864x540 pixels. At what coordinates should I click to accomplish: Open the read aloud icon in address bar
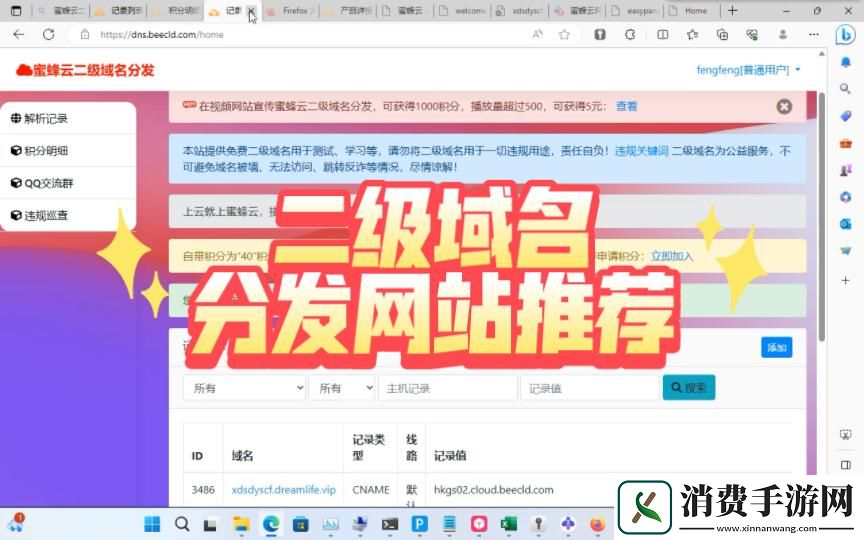pyautogui.click(x=537, y=34)
